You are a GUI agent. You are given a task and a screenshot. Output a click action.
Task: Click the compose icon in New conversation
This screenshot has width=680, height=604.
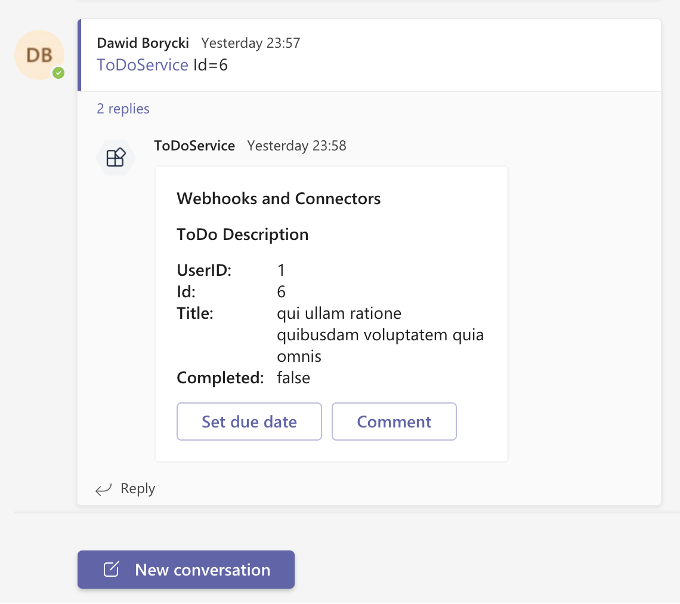coord(111,569)
